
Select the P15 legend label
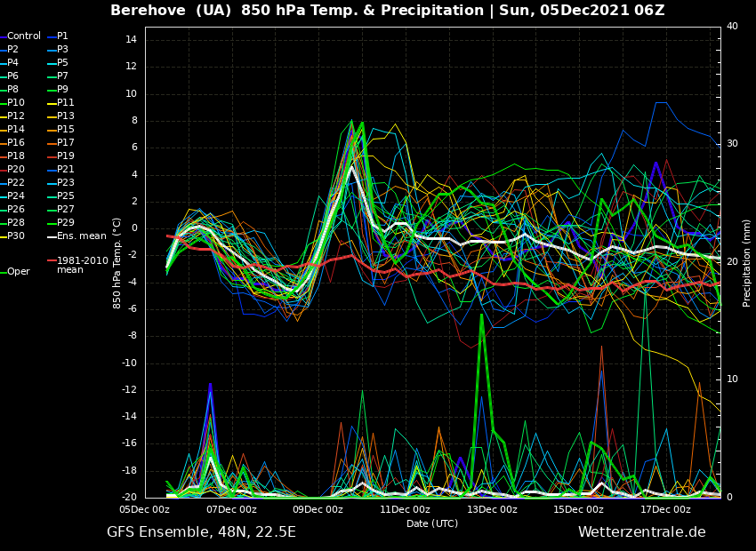66,130
